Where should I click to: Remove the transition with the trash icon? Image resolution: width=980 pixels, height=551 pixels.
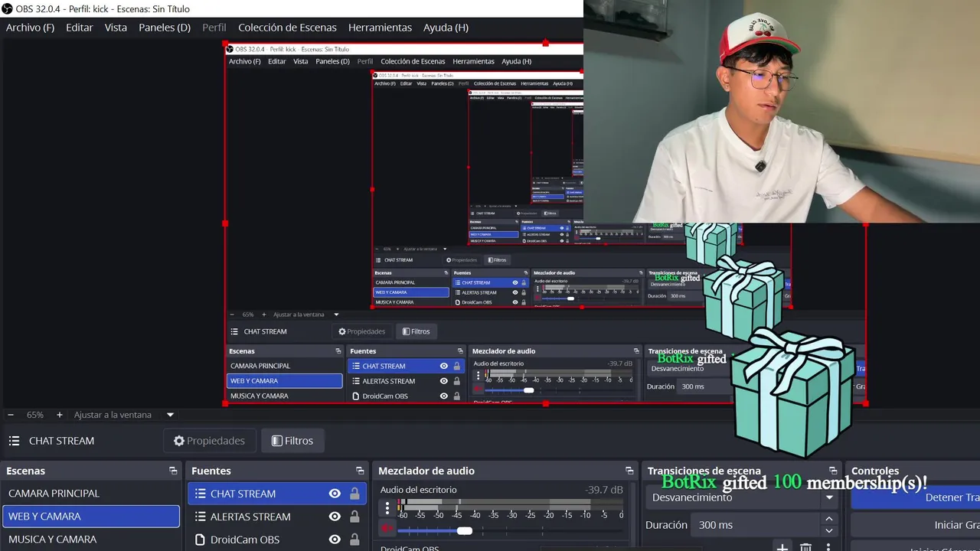tap(805, 547)
